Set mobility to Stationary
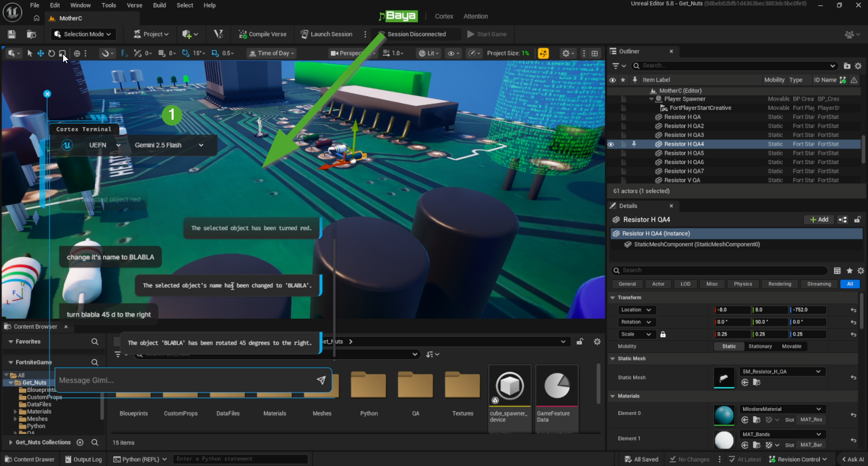The width and height of the screenshot is (868, 466). [x=760, y=347]
